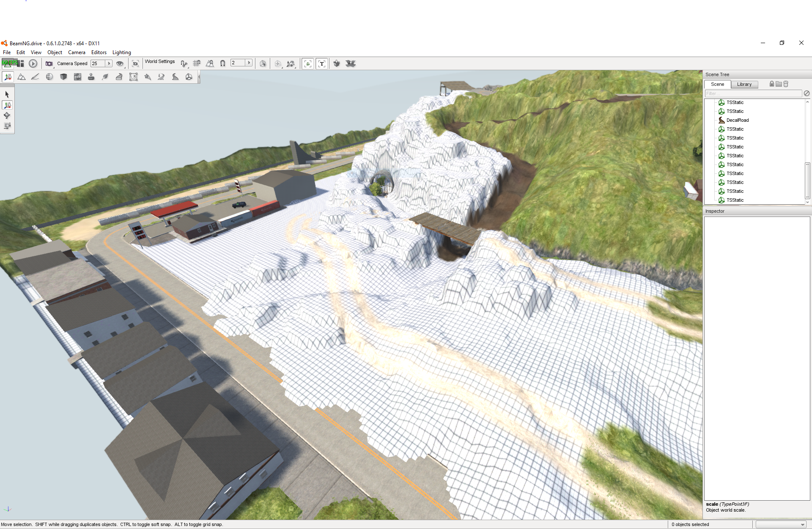The image size is (812, 529).
Task: Click the World Editor icon with FPS overlay
Action: pos(8,63)
